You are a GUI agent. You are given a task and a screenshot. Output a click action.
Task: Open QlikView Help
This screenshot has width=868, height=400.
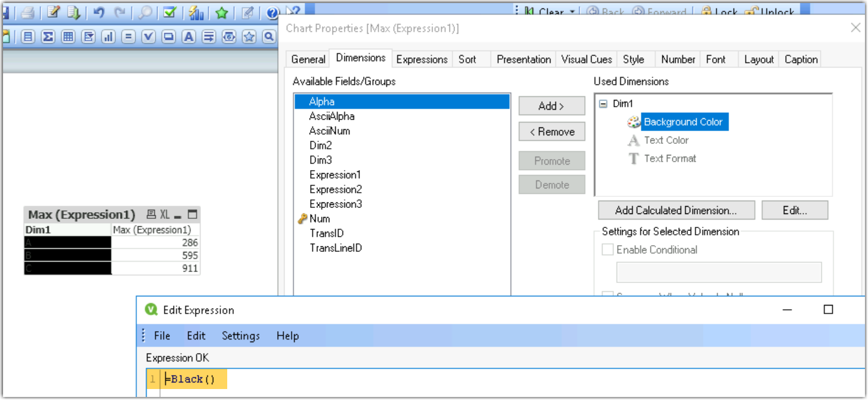[272, 13]
